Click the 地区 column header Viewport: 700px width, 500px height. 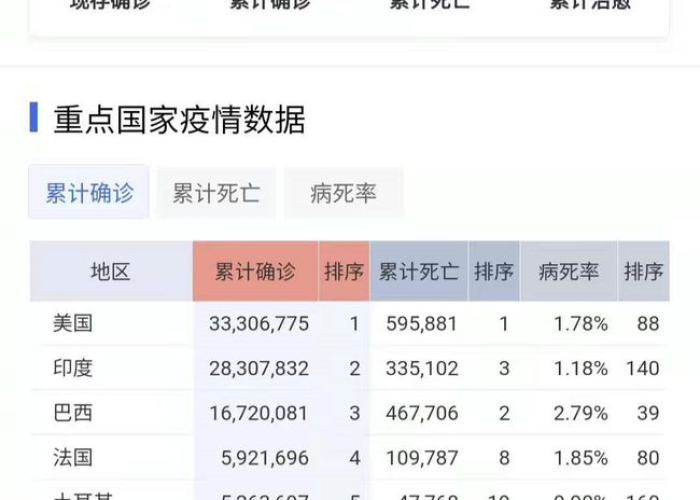(x=111, y=271)
